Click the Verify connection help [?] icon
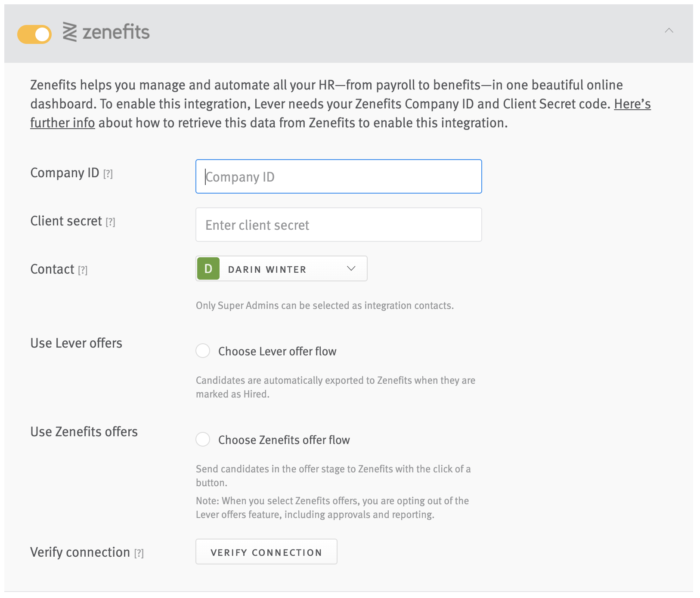This screenshot has height=598, width=700. [139, 553]
